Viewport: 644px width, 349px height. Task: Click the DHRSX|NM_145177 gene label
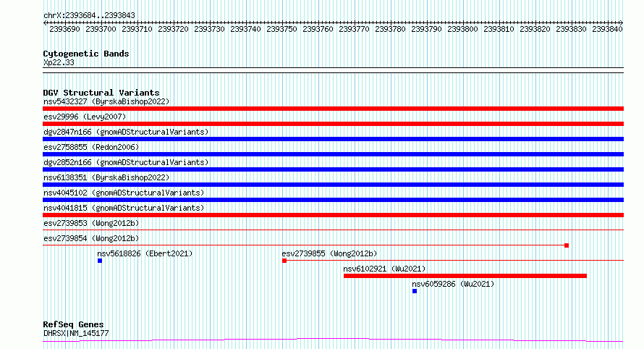pyautogui.click(x=76, y=333)
